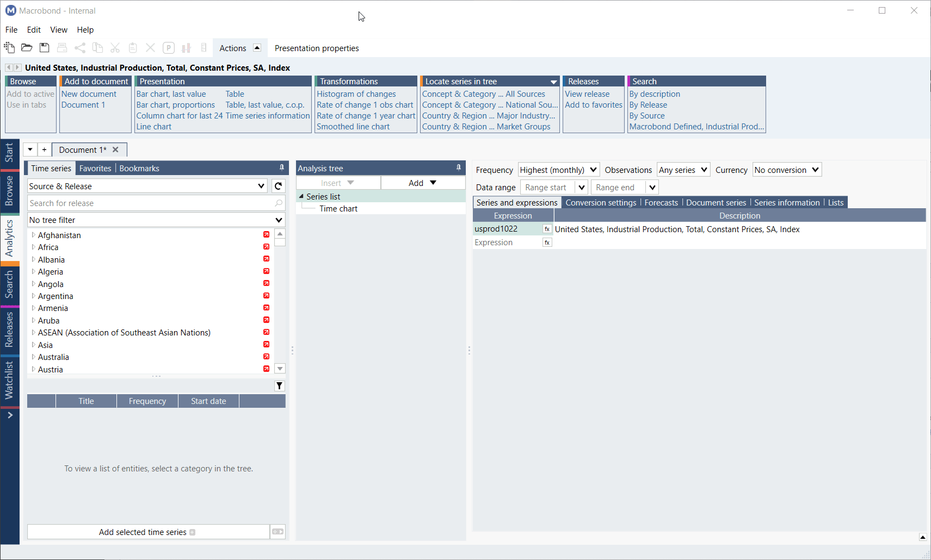
Task: Refresh the Source & Release tree
Action: coord(279,186)
